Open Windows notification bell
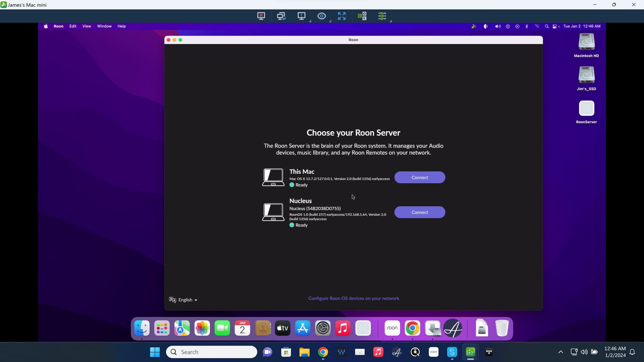 [632, 352]
